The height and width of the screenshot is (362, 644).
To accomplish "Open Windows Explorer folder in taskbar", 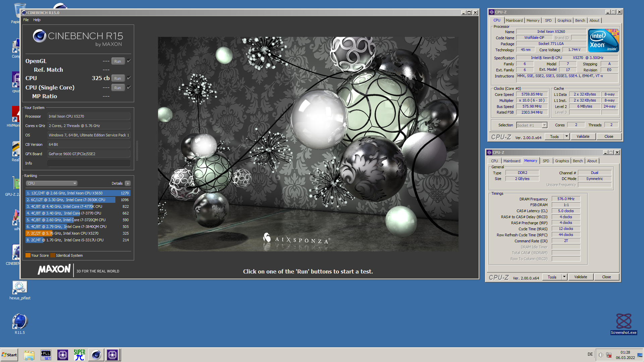I will click(x=29, y=355).
